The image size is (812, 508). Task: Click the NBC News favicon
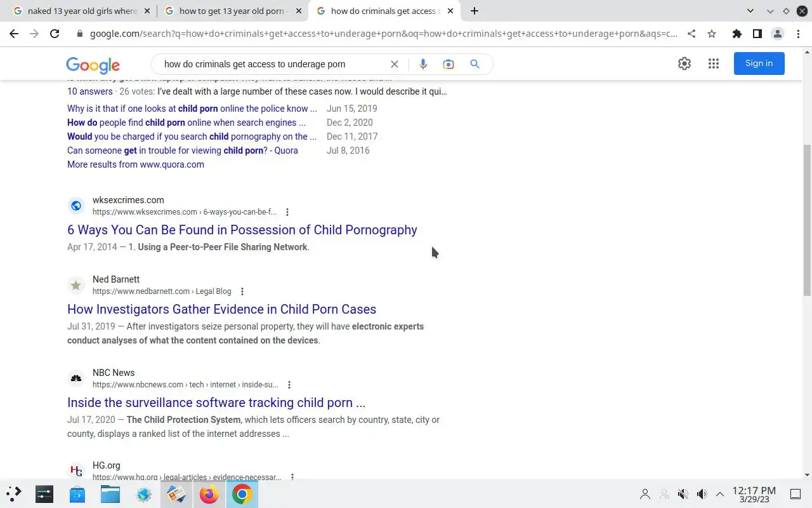[76, 378]
